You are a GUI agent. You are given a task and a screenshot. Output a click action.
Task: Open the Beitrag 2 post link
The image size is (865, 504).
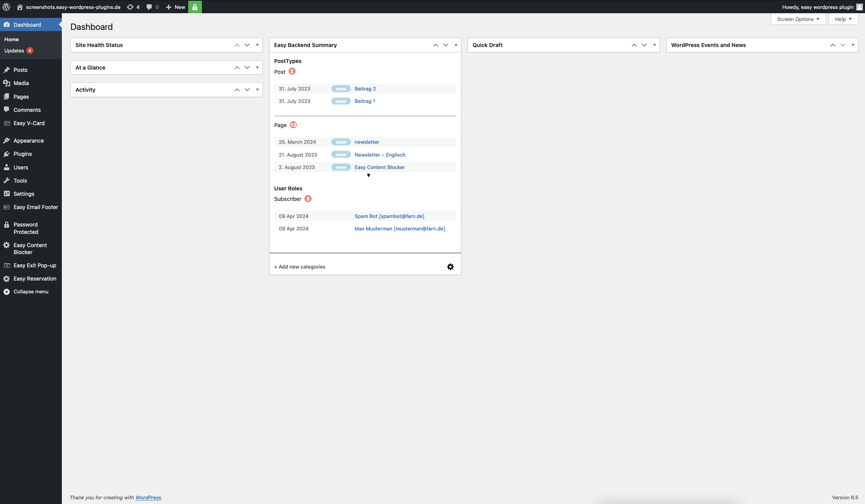point(365,89)
